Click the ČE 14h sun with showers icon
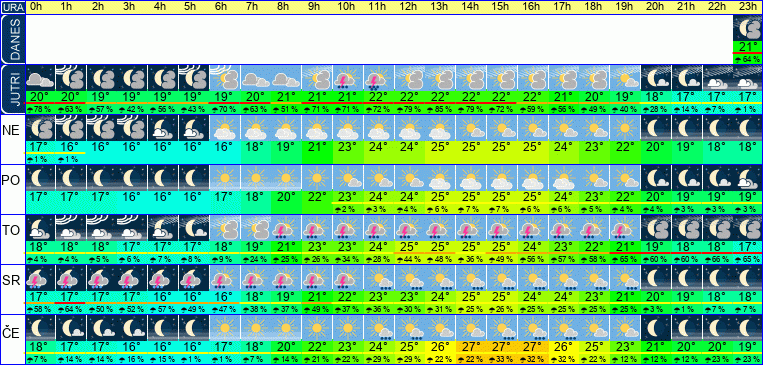Viewport: 763px width, 365px height. point(471,327)
